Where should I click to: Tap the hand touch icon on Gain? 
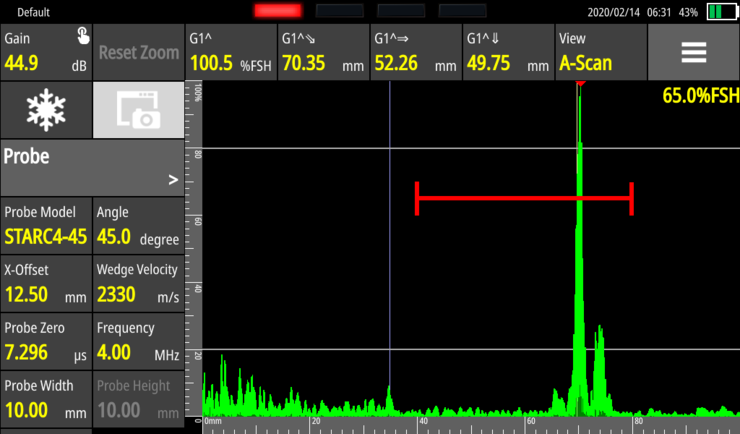[83, 36]
